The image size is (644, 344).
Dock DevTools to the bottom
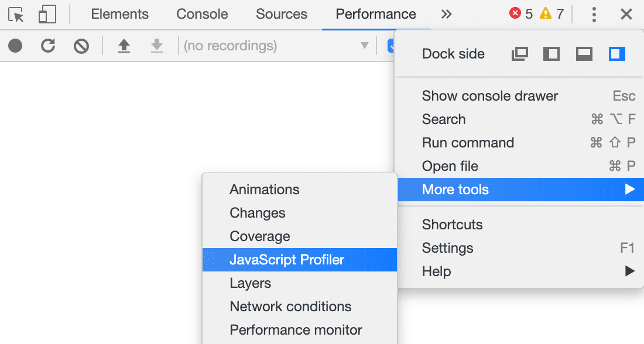[584, 54]
